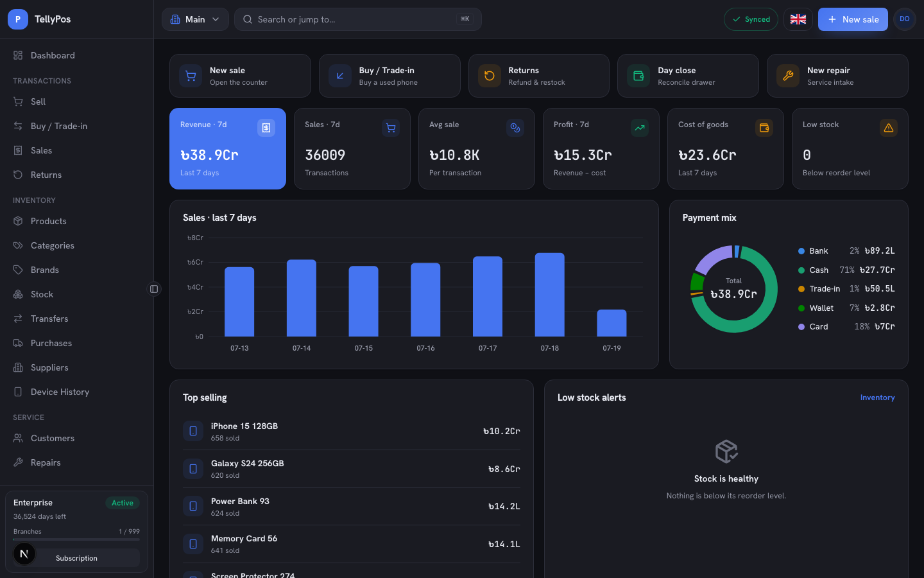Screen dimensions: 924x578
Task: Open Sales in the sidebar
Action: coord(76,150)
